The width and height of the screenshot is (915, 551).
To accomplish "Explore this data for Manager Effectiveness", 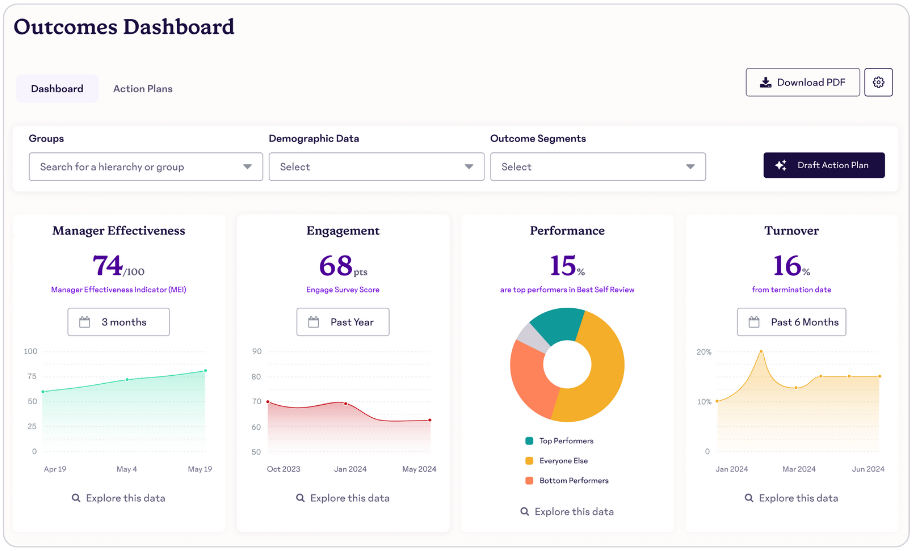I will [x=118, y=498].
